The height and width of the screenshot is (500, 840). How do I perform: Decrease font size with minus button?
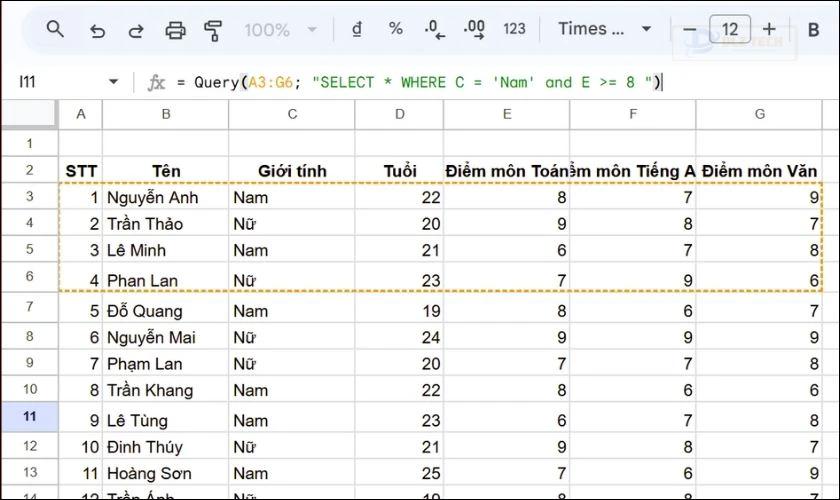(x=689, y=29)
